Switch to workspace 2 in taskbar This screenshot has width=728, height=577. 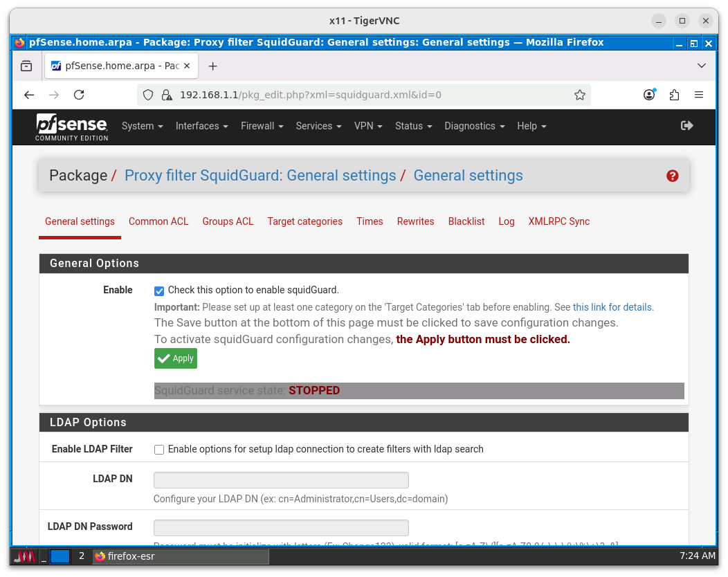(82, 556)
